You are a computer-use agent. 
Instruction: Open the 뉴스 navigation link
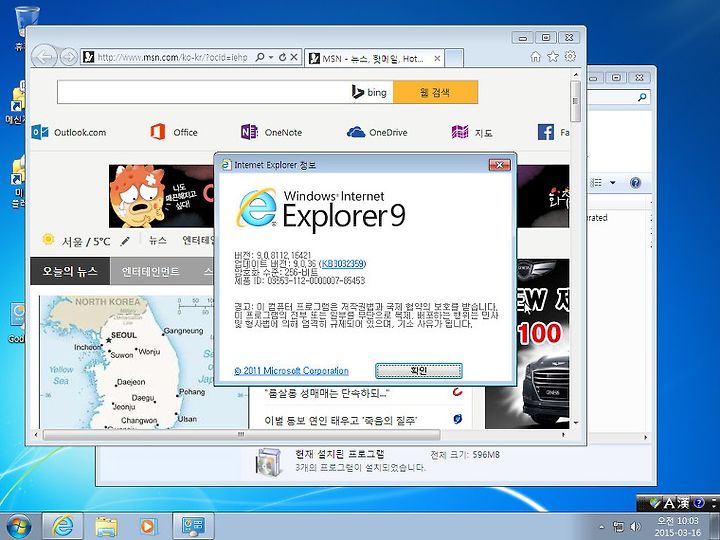pos(158,240)
